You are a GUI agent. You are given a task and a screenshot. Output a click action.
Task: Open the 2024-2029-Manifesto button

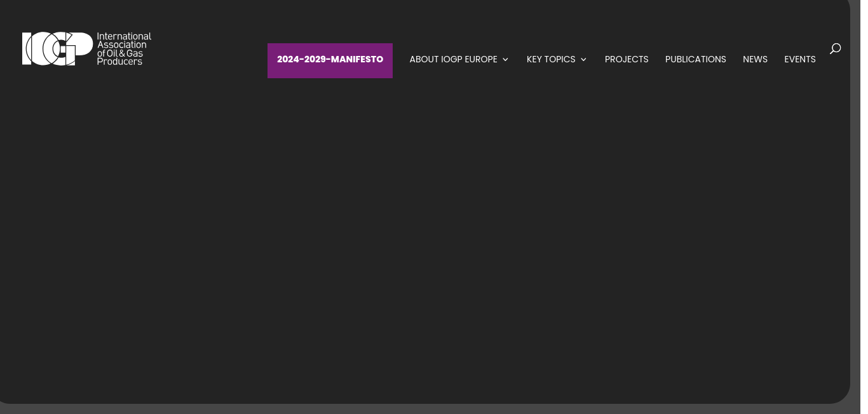coord(330,60)
